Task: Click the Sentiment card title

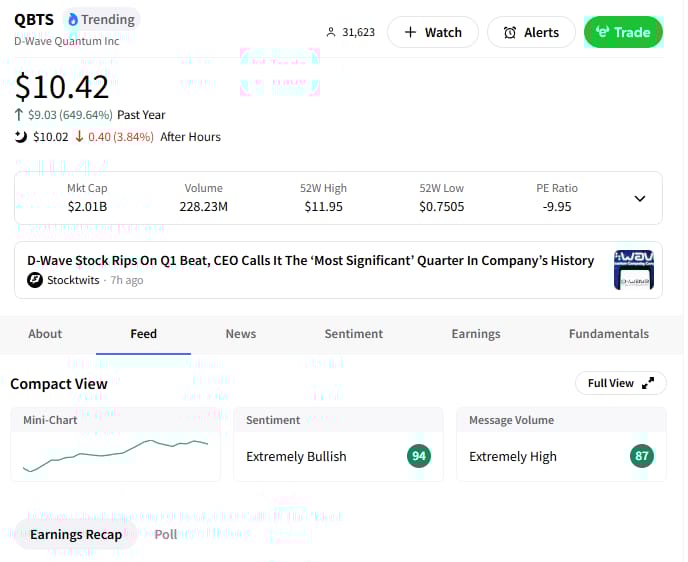Action: [273, 420]
